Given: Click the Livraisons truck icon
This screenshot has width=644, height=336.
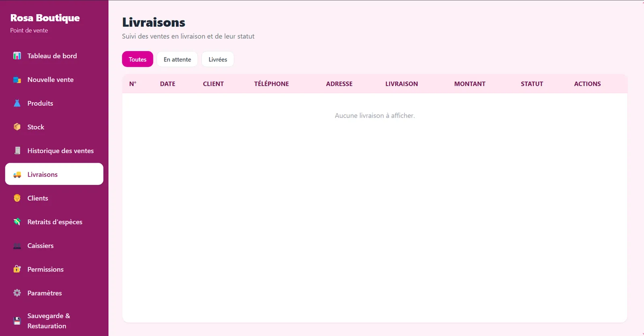Looking at the screenshot, I should tap(17, 175).
